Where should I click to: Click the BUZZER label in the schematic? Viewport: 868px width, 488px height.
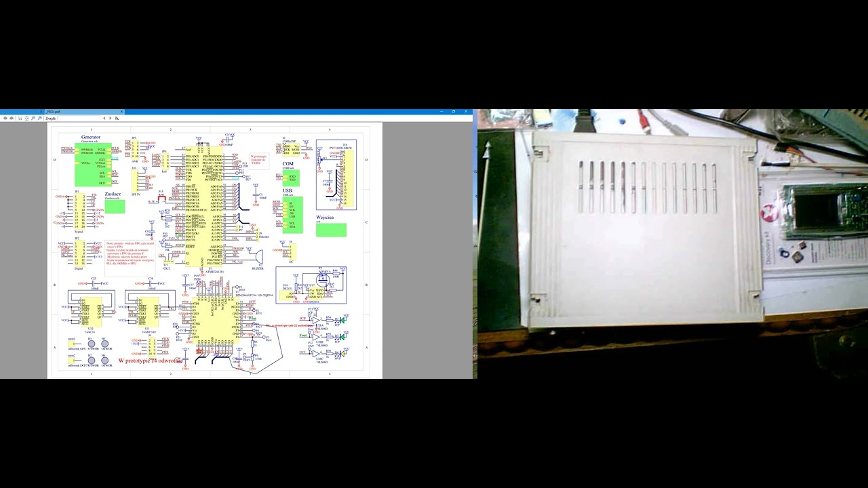(258, 268)
